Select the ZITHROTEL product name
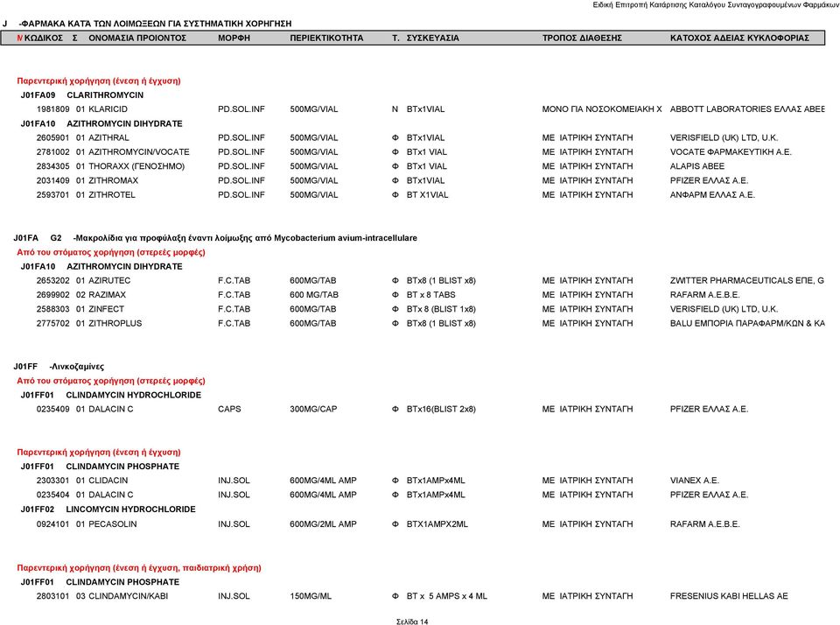Image resolution: width=840 pixels, height=625 pixels. pos(112,195)
